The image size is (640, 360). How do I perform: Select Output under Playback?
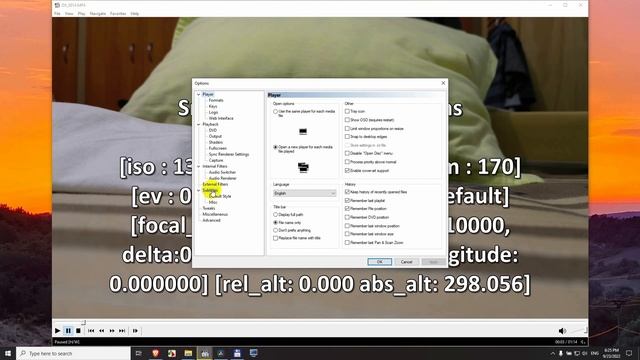pyautogui.click(x=215, y=136)
